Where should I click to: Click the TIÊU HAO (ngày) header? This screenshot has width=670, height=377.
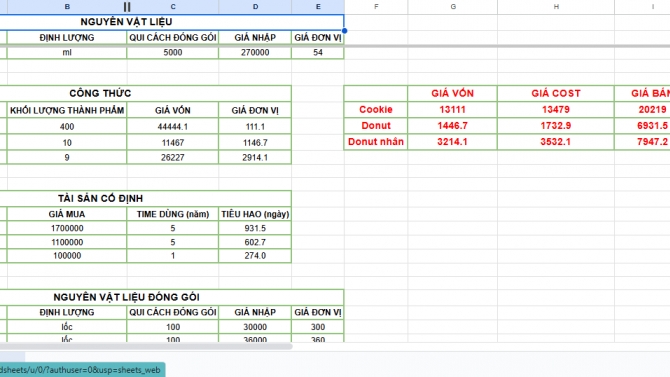255,214
